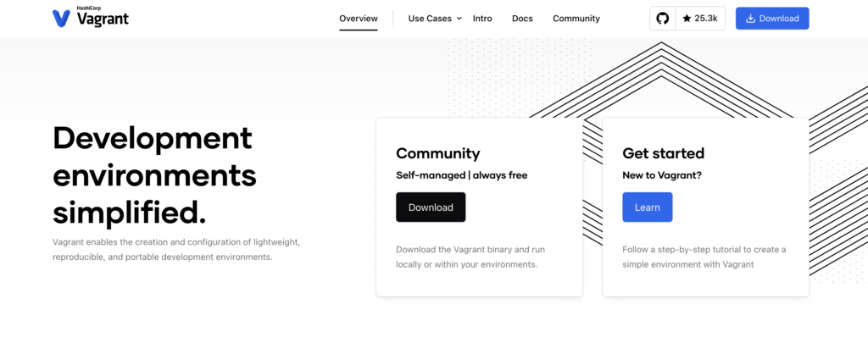Click the Community card heading

pyautogui.click(x=438, y=153)
